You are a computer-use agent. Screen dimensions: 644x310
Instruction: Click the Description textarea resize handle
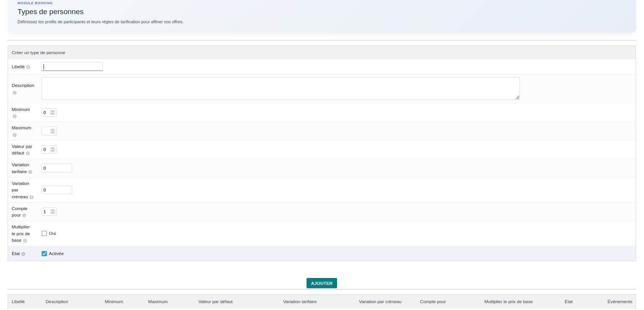tap(517, 98)
